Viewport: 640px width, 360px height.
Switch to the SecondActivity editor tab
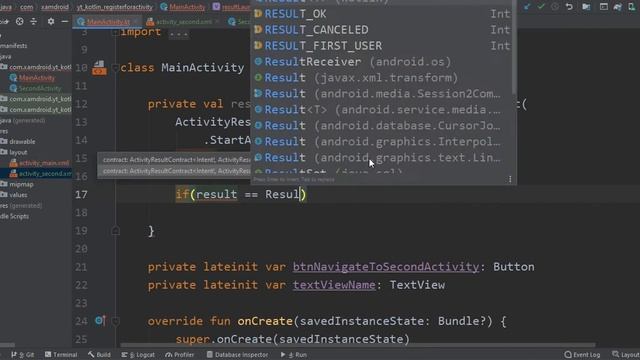point(239,22)
